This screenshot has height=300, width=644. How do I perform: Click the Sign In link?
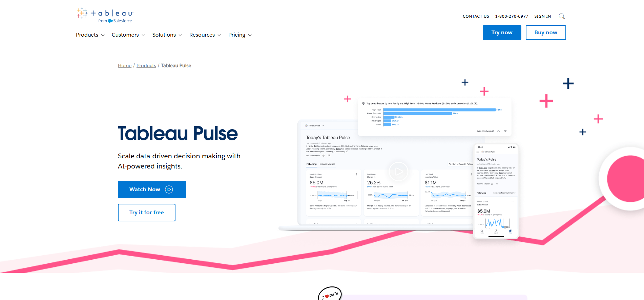(x=542, y=16)
